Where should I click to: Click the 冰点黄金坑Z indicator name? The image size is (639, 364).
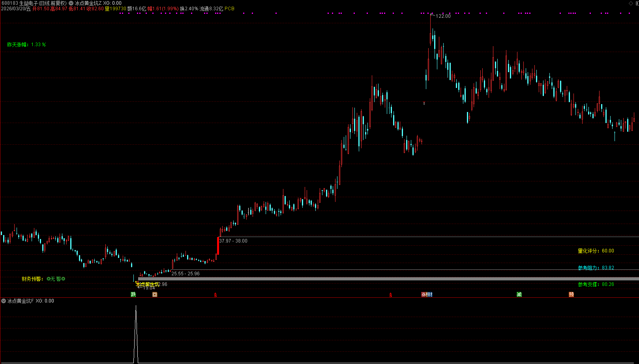coord(88,3)
